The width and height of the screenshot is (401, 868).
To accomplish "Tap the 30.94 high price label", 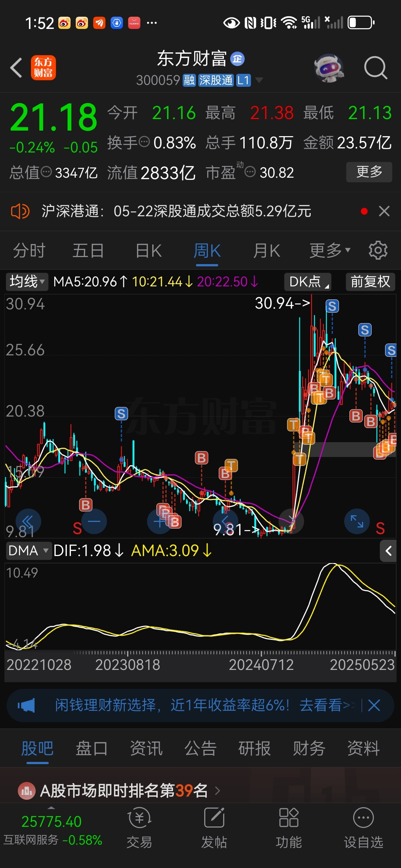I will click(282, 303).
